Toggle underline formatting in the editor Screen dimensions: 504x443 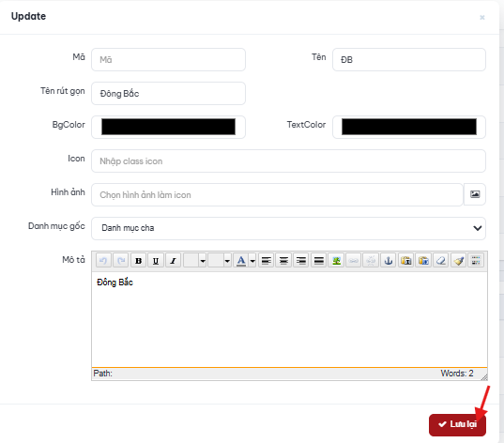click(x=156, y=260)
